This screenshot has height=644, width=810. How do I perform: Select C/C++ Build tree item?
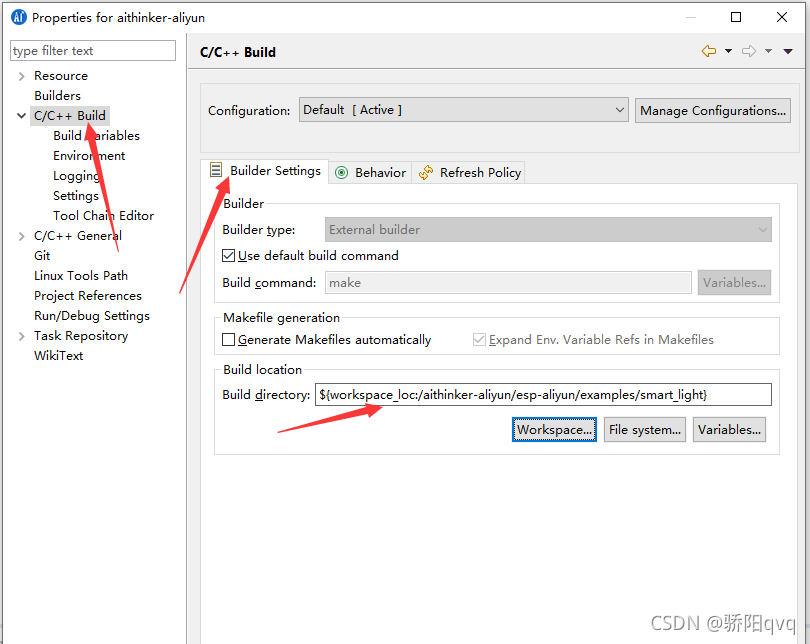point(70,116)
